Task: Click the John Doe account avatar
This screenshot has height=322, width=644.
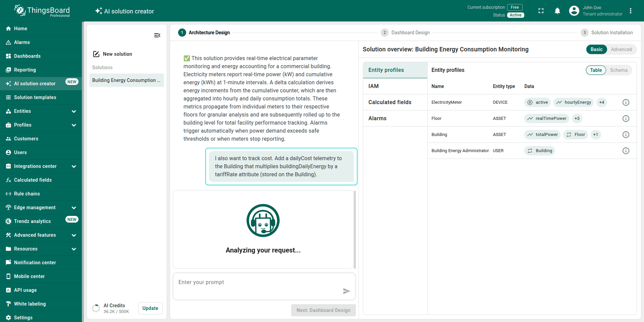Action: (x=574, y=11)
